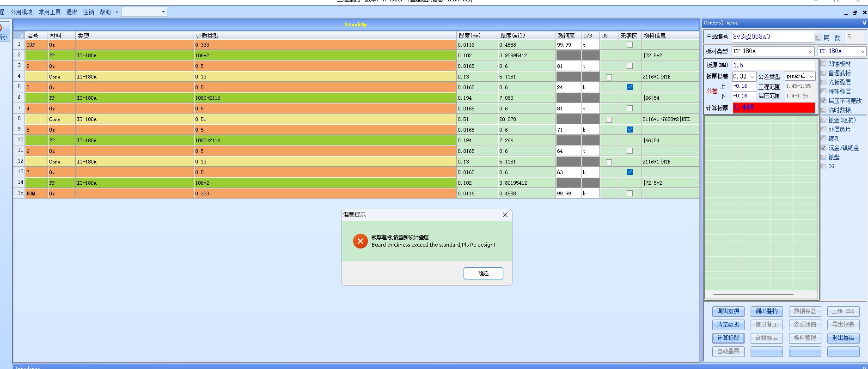Click the table select-all corner cell

point(19,36)
